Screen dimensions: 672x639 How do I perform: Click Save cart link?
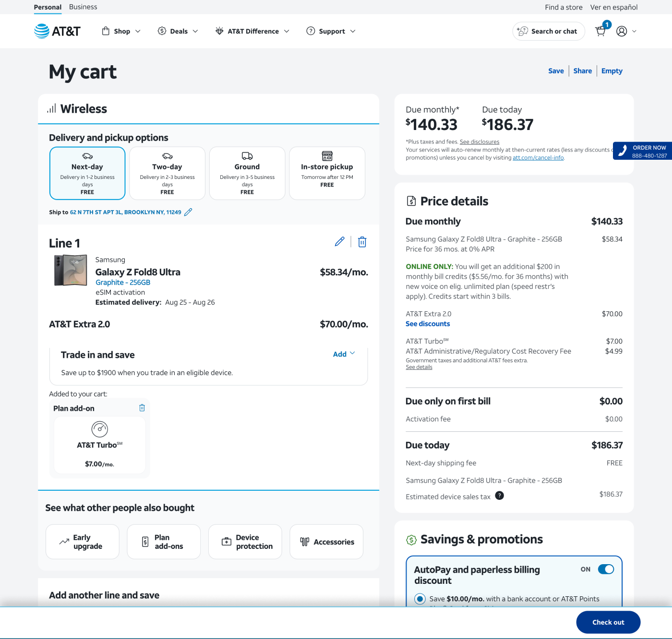point(556,71)
